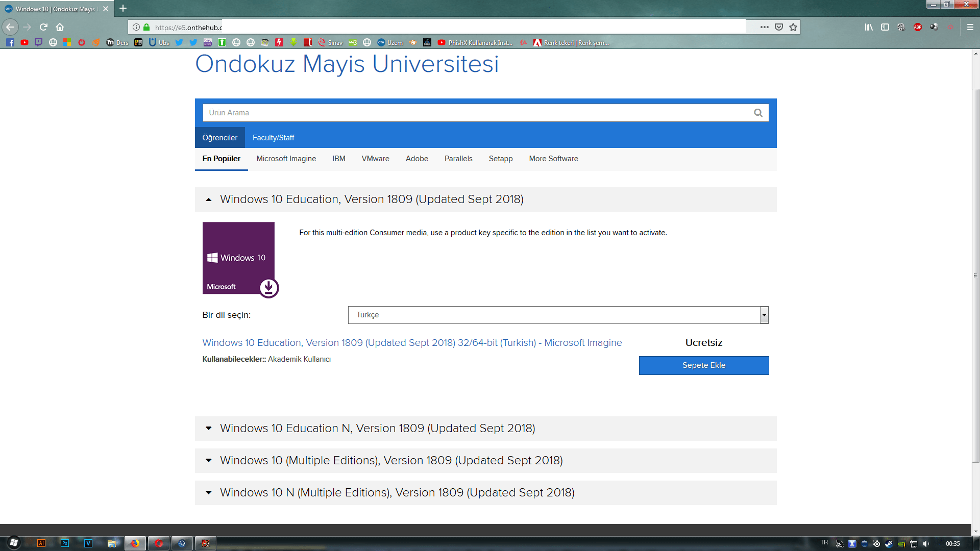Open the Türkçe language dropdown
Viewport: 980px width, 551px height.
coord(558,315)
